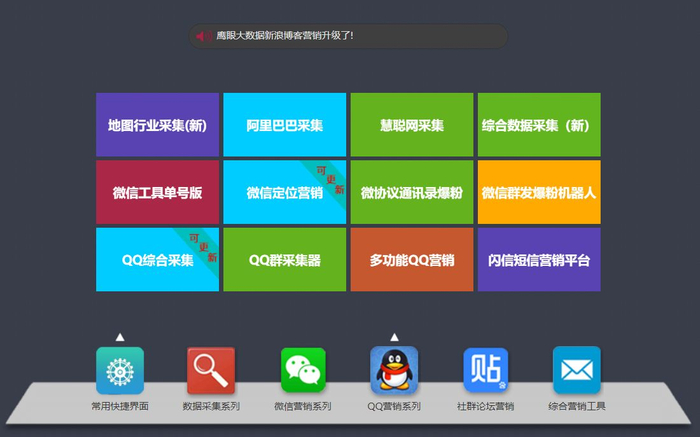
Task: Select the 常用快捷界面 label
Action: pos(120,406)
